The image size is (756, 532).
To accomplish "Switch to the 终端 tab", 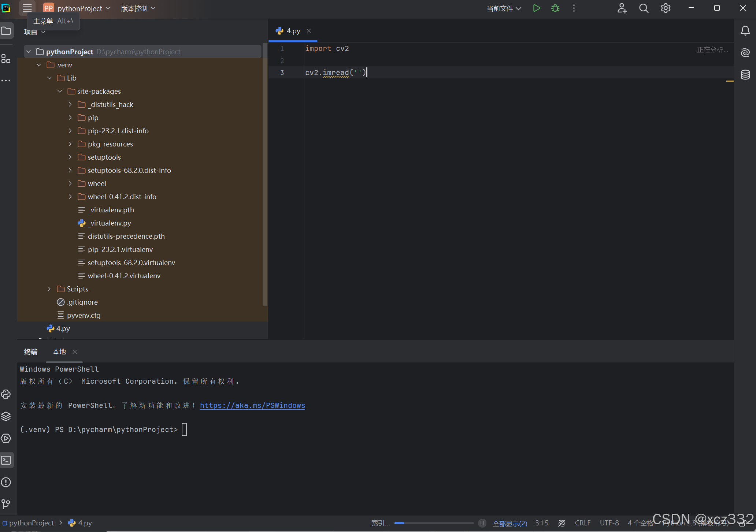I will point(31,351).
